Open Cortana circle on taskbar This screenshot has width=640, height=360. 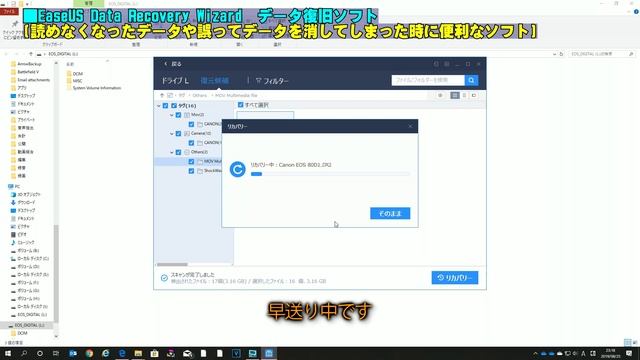coord(40,353)
